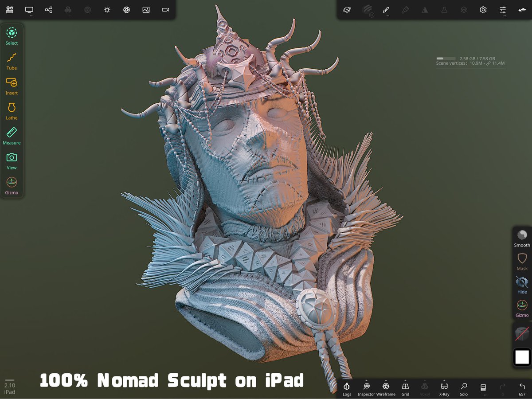Open the bottom bar more-options menu
The image size is (532, 399).
click(x=483, y=388)
